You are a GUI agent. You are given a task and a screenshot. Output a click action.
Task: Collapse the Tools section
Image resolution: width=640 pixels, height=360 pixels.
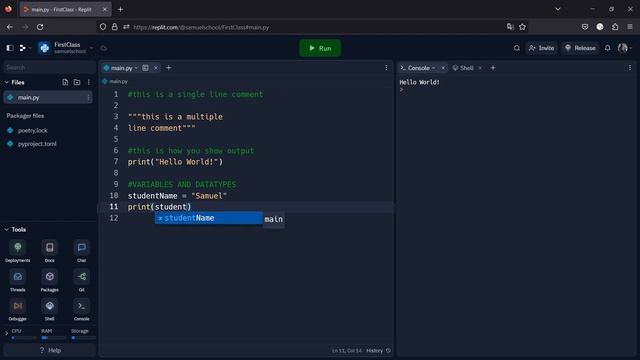pyautogui.click(x=7, y=229)
